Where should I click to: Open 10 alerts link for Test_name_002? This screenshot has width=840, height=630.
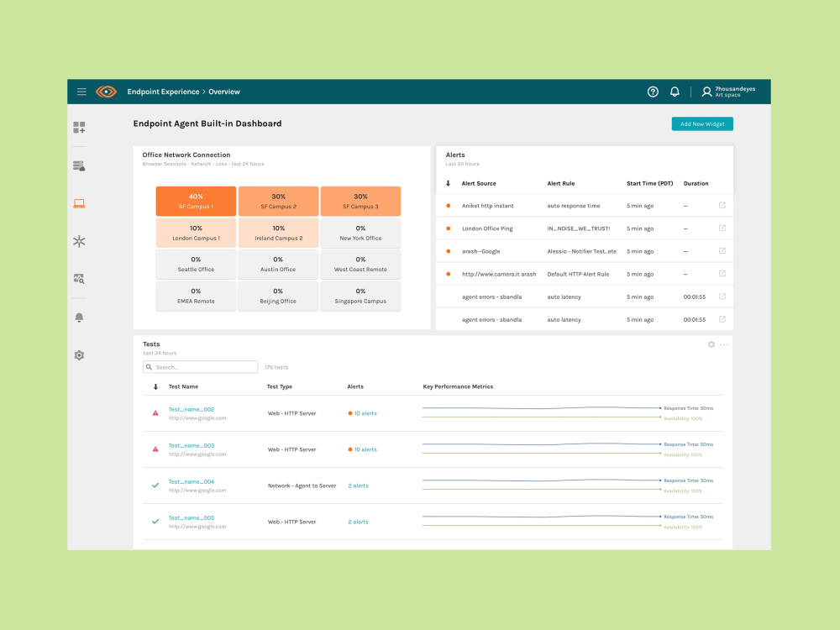click(x=365, y=413)
